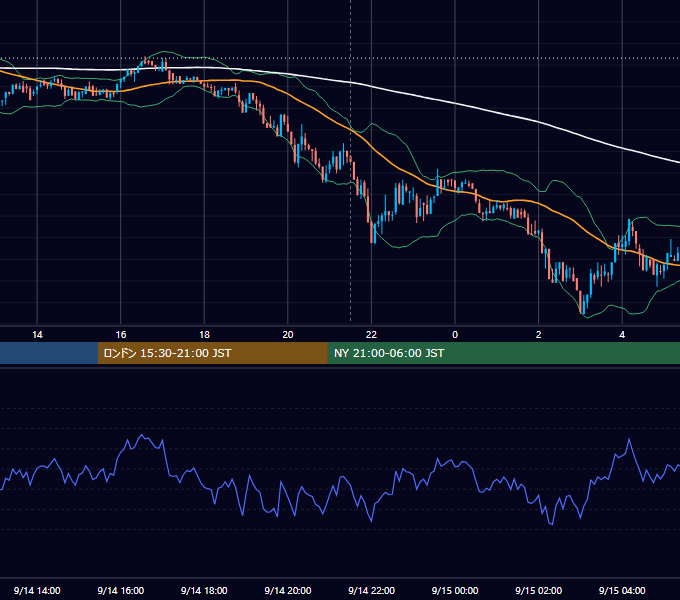This screenshot has height=600, width=680.
Task: Click hour label 18 on price chart axis
Action: [x=204, y=335]
